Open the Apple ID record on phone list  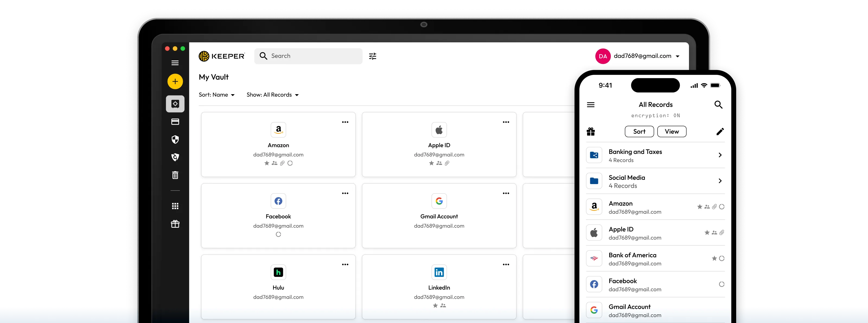tap(655, 233)
